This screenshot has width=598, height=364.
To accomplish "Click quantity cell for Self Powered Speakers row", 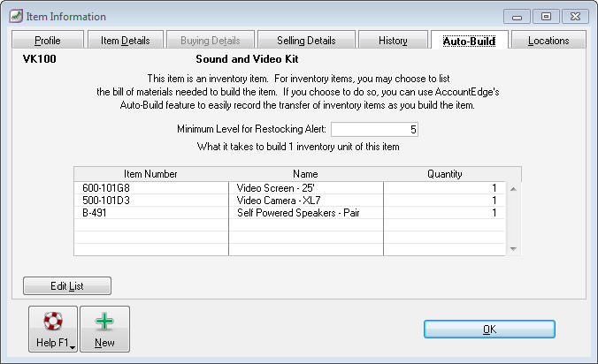I will (445, 213).
